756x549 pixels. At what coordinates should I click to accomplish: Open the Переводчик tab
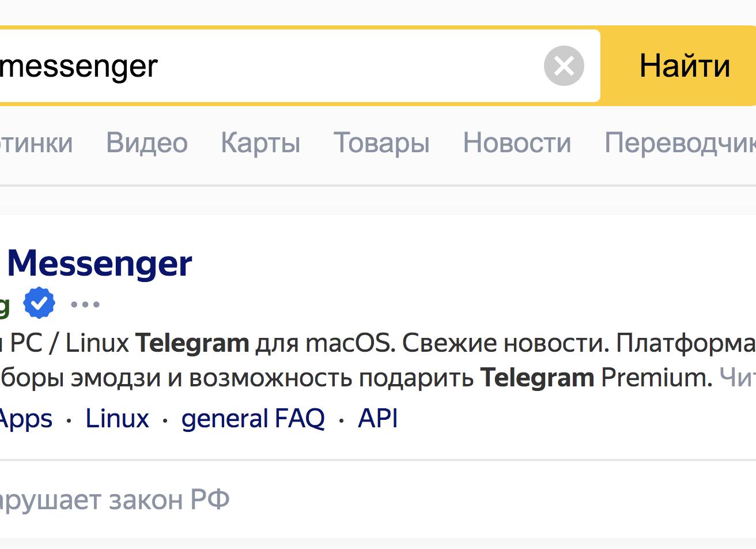tap(680, 142)
